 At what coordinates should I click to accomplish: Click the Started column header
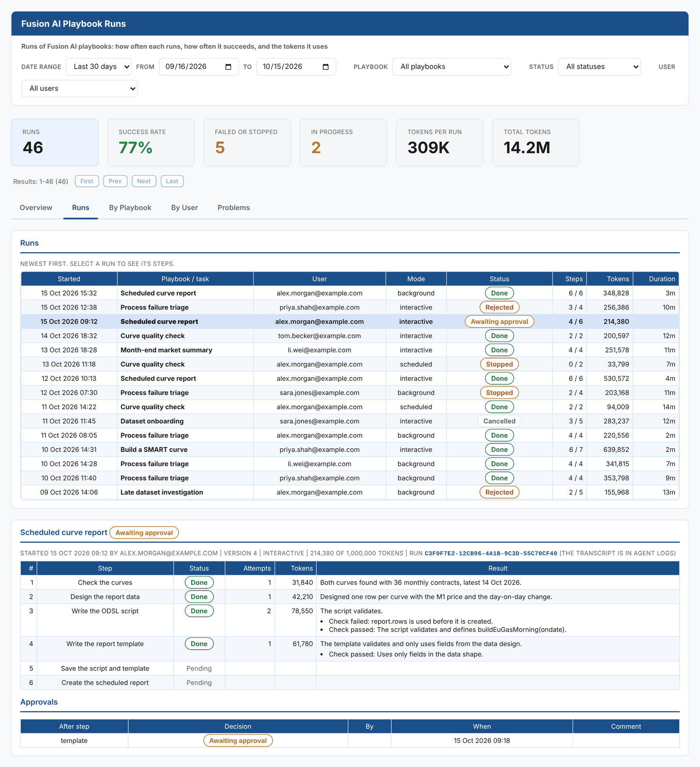69,279
